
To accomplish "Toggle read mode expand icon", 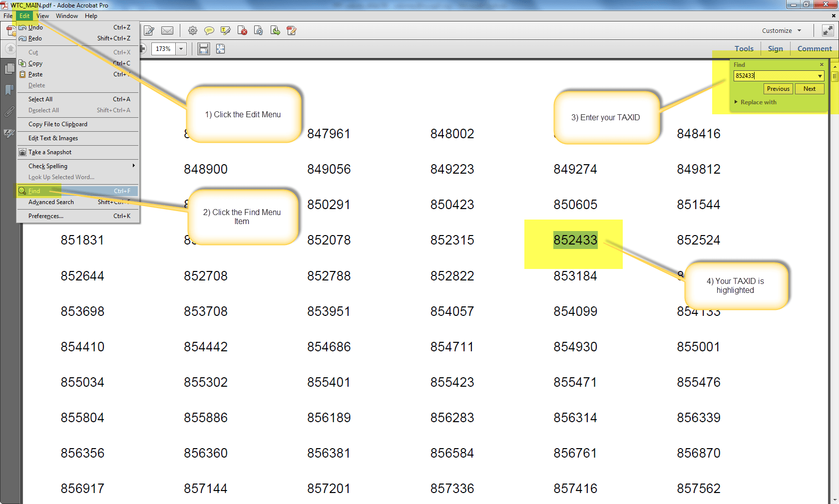I will pyautogui.click(x=828, y=31).
